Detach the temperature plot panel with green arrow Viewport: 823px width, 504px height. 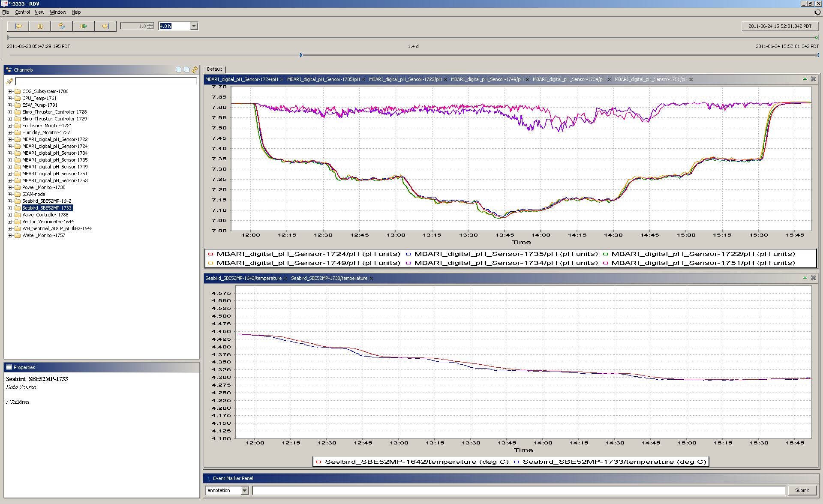point(805,278)
